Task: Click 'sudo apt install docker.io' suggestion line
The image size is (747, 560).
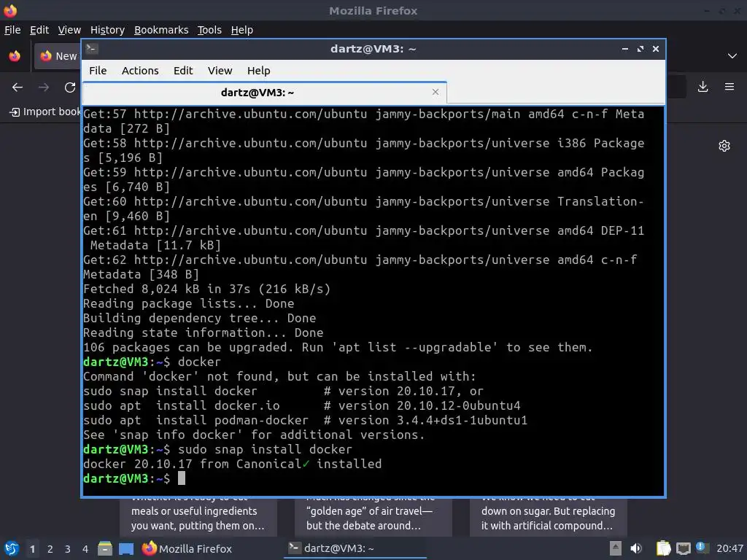Action: coord(301,405)
